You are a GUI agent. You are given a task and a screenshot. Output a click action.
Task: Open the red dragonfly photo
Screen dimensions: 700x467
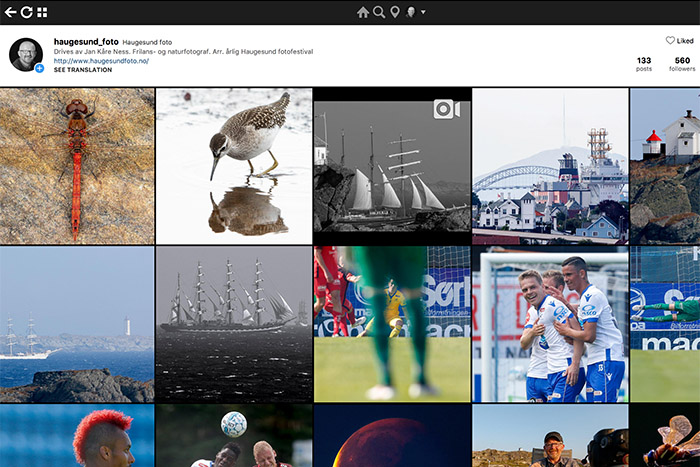(x=77, y=166)
